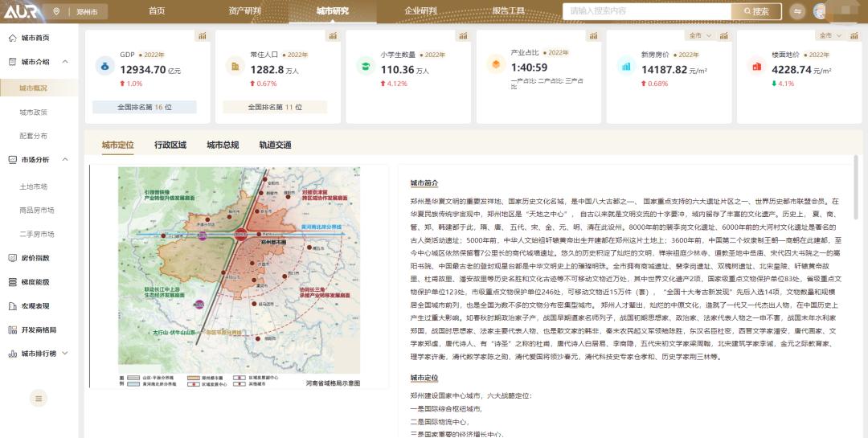Switch to the 城市总规 sub-tab
This screenshot has height=438, width=868.
(x=223, y=145)
